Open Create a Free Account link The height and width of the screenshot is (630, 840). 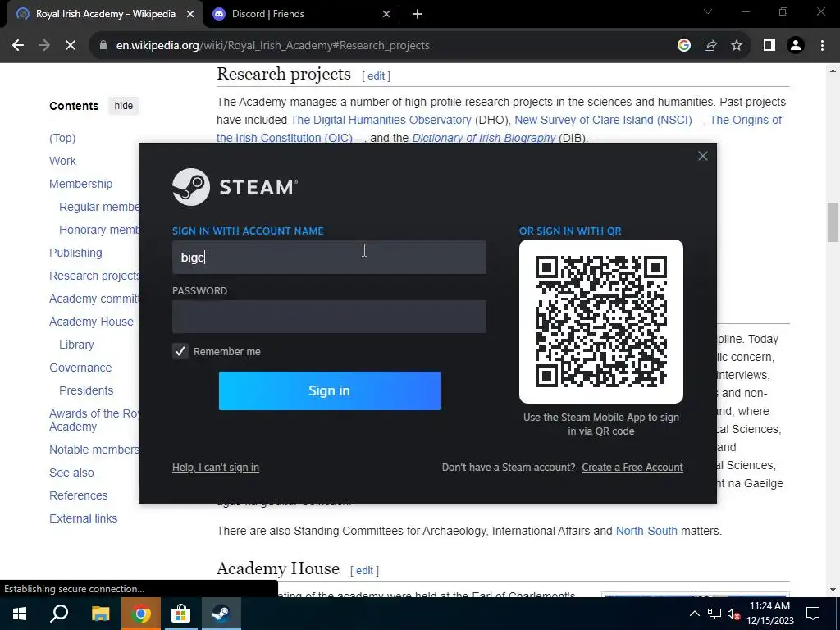coord(632,467)
